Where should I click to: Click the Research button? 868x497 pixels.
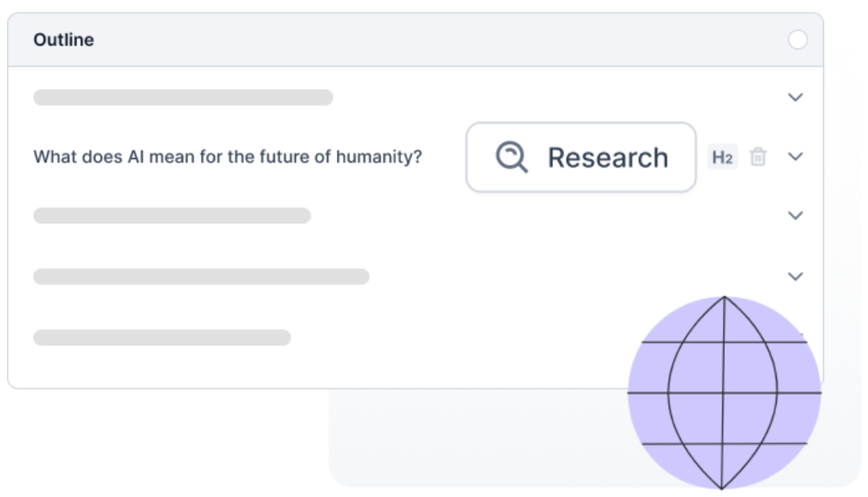581,157
